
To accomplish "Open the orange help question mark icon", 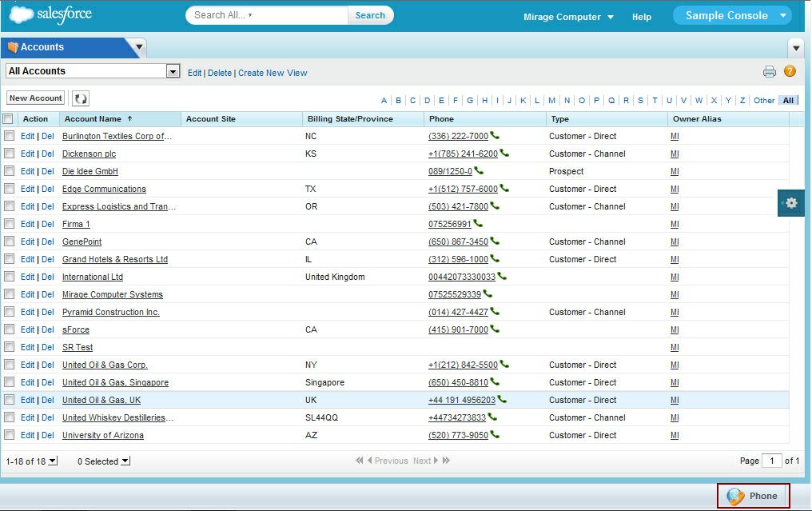I will point(790,71).
